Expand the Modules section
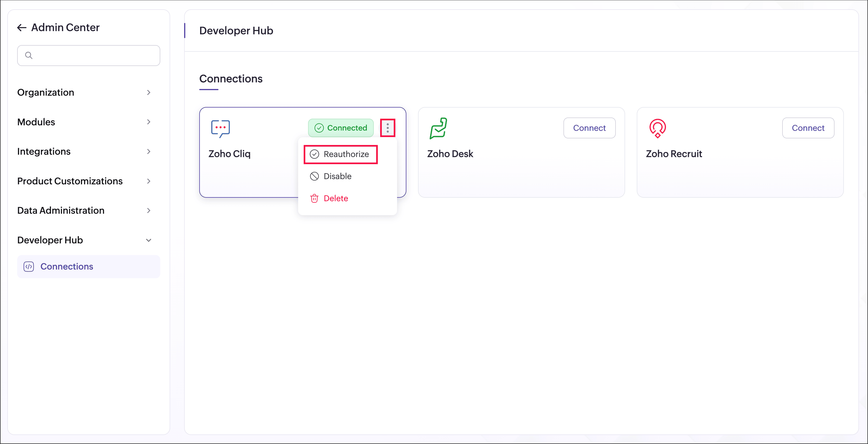The height and width of the screenshot is (444, 868). coord(149,122)
